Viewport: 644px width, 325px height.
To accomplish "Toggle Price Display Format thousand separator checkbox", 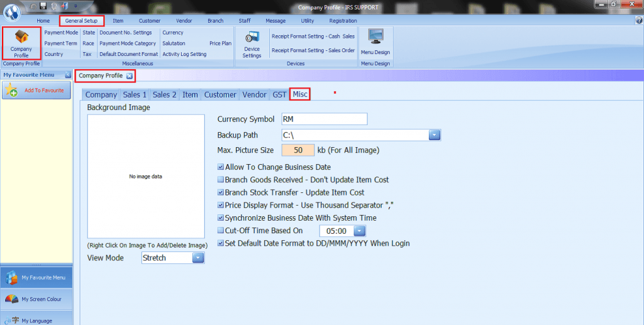I will (221, 205).
